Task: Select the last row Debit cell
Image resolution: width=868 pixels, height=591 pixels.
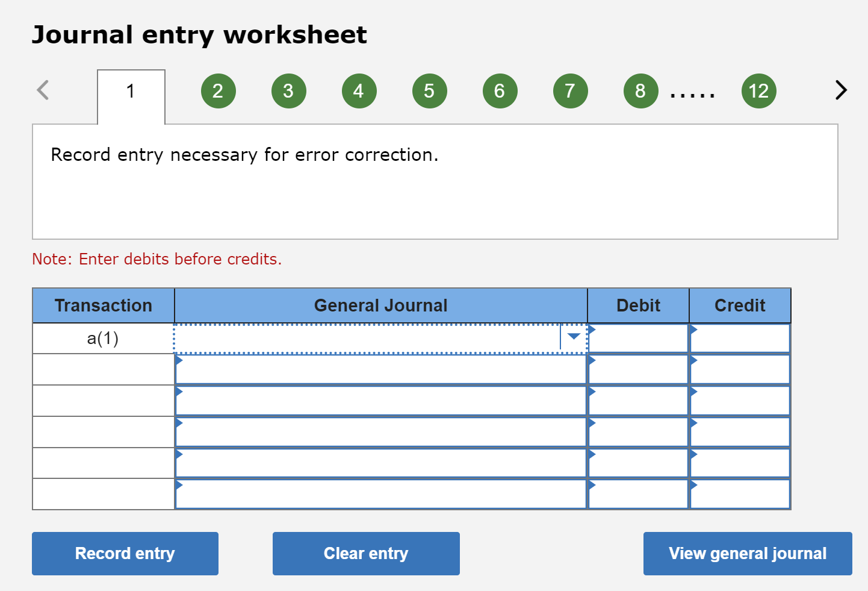Action: (638, 494)
